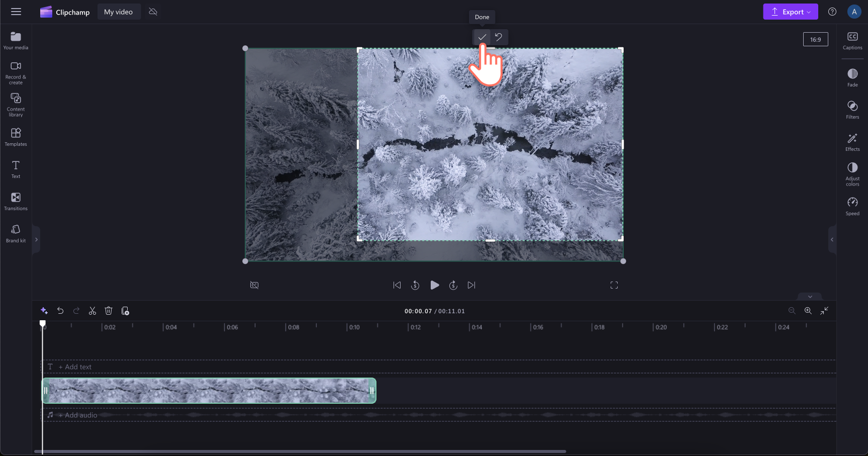Change the 16:9 aspect ratio
This screenshot has width=868, height=456.
(815, 39)
